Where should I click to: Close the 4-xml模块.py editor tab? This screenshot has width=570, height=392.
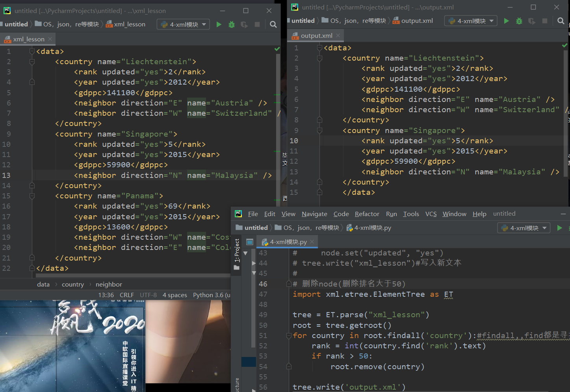point(312,242)
